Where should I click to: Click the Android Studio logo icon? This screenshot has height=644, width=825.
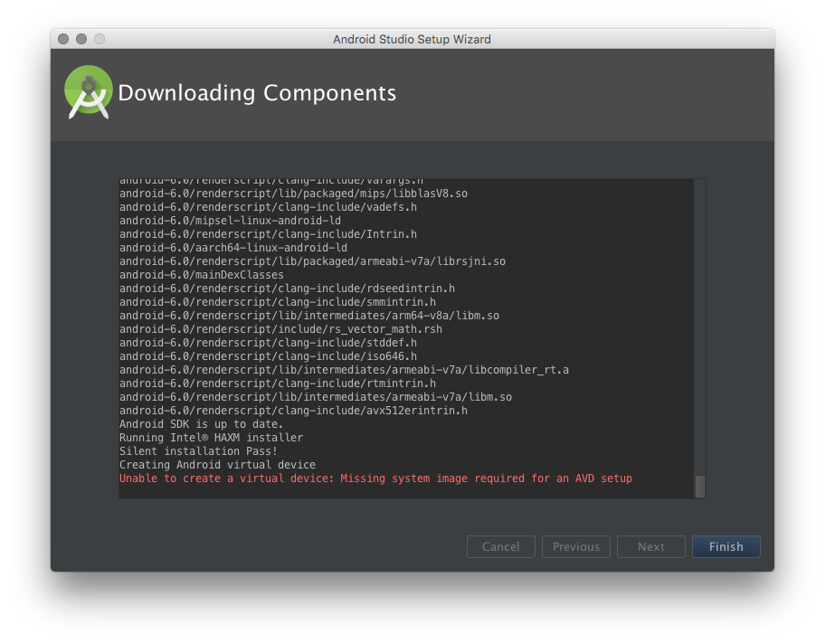click(x=89, y=92)
